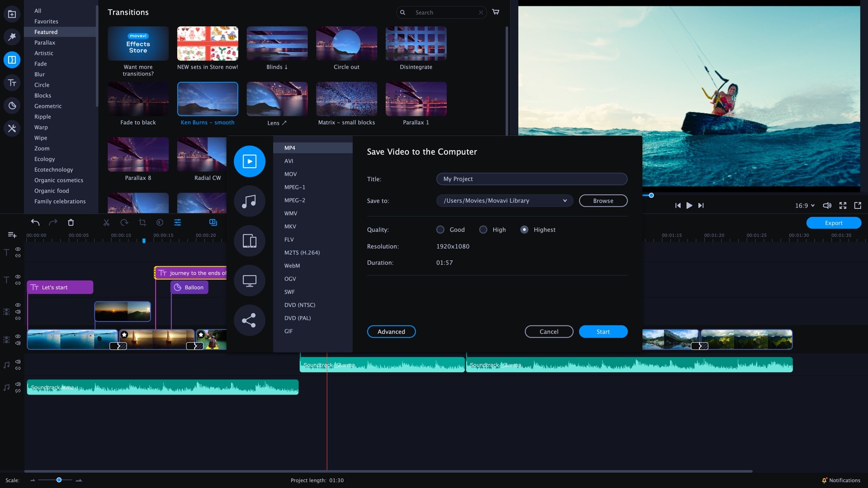Click the scissors/cut tool icon
Viewport: 868px width, 488px height.
click(x=105, y=222)
